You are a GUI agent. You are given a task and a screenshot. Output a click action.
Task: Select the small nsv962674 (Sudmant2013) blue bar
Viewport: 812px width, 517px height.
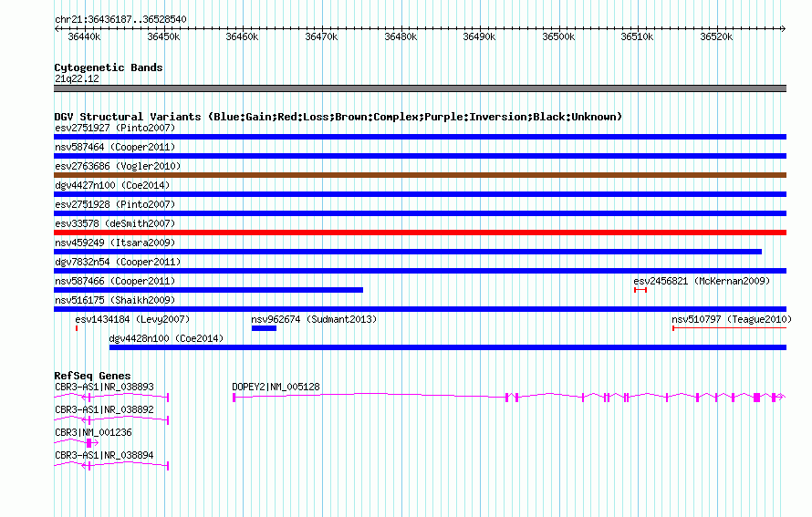click(264, 328)
